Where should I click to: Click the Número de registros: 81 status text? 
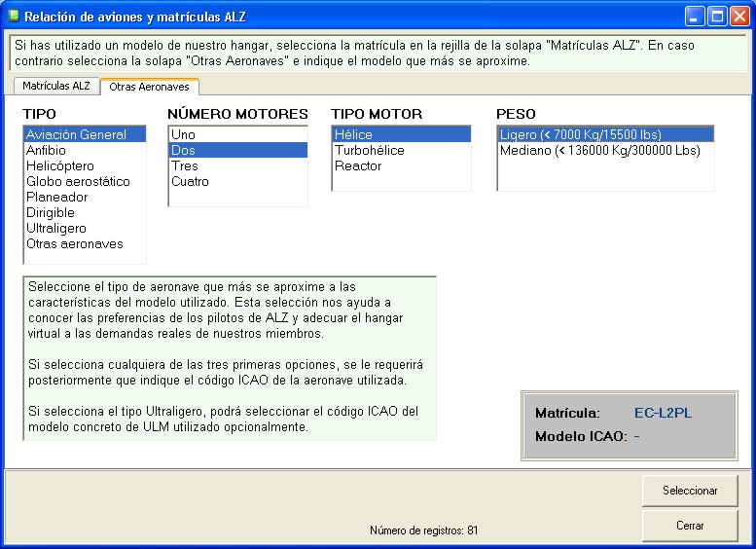point(424,531)
